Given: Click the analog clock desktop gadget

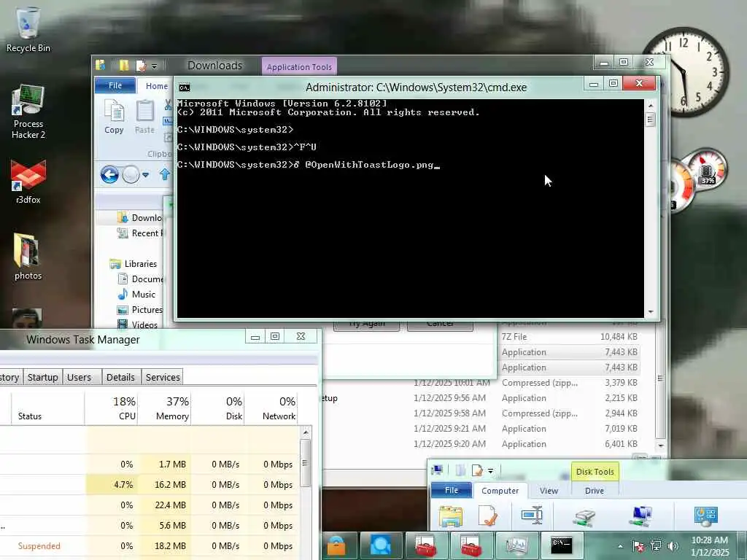Looking at the screenshot, I should [x=684, y=71].
